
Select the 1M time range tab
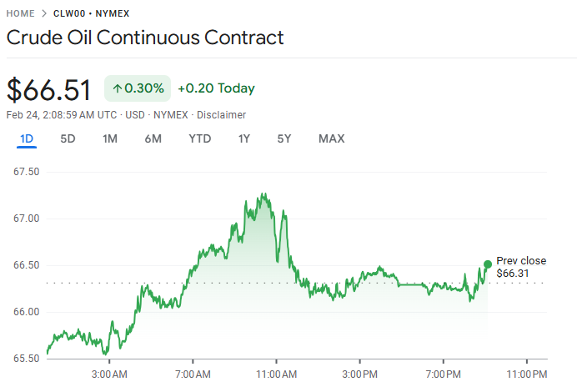pyautogui.click(x=109, y=138)
